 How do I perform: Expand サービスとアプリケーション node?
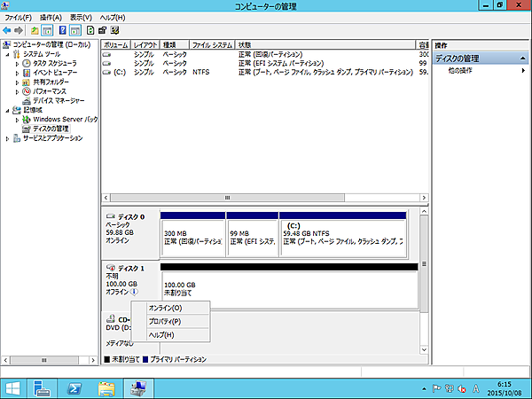click(x=9, y=138)
